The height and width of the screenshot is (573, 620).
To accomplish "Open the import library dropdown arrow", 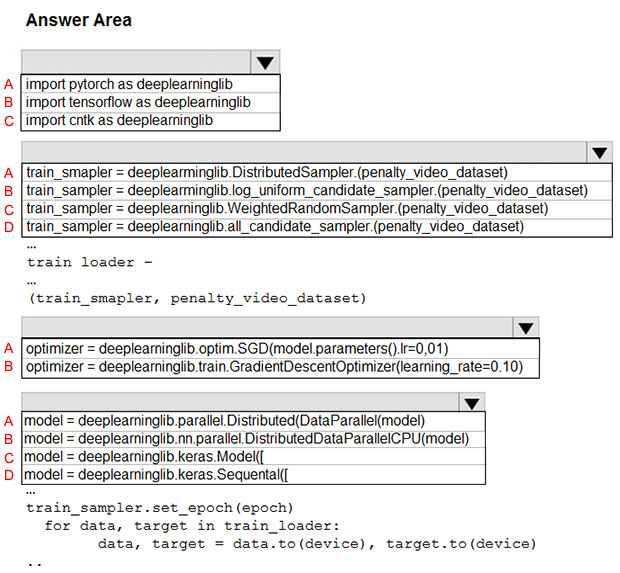I will click(265, 62).
